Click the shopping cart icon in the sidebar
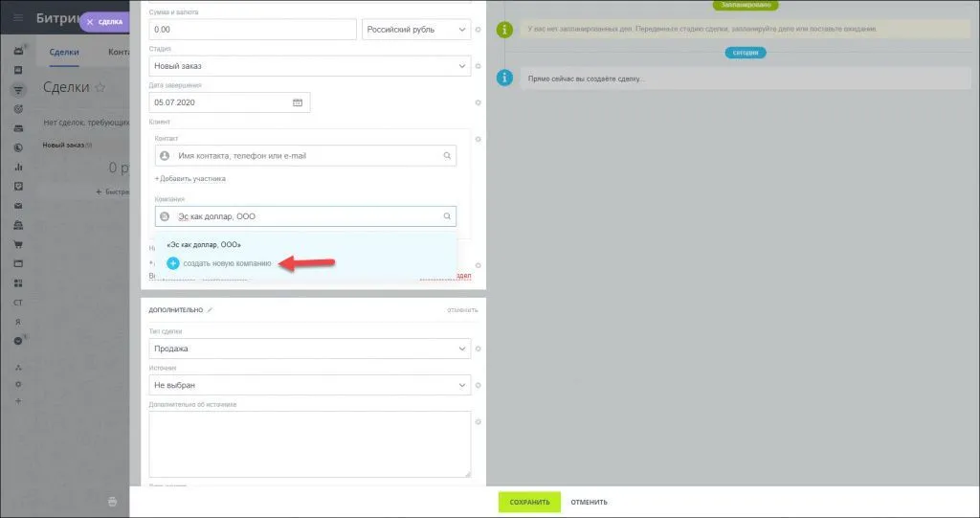The width and height of the screenshot is (980, 518). coord(17,243)
